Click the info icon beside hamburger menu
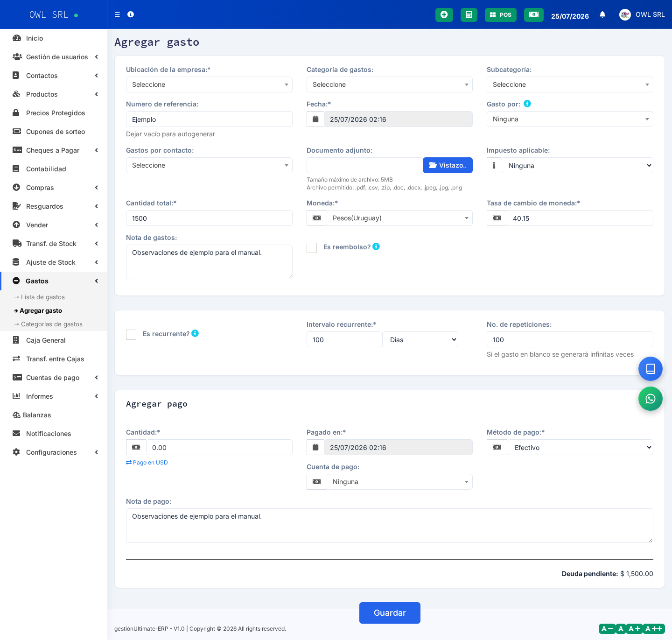 click(131, 14)
